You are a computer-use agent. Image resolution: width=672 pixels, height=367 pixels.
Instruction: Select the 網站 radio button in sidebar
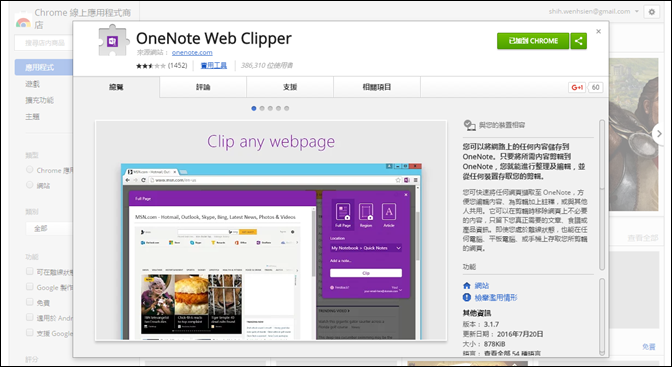30,185
